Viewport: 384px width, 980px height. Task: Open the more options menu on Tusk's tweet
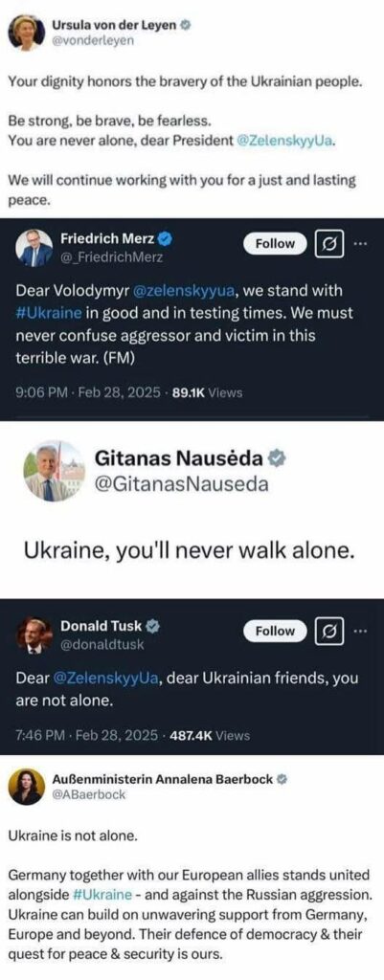tap(361, 632)
